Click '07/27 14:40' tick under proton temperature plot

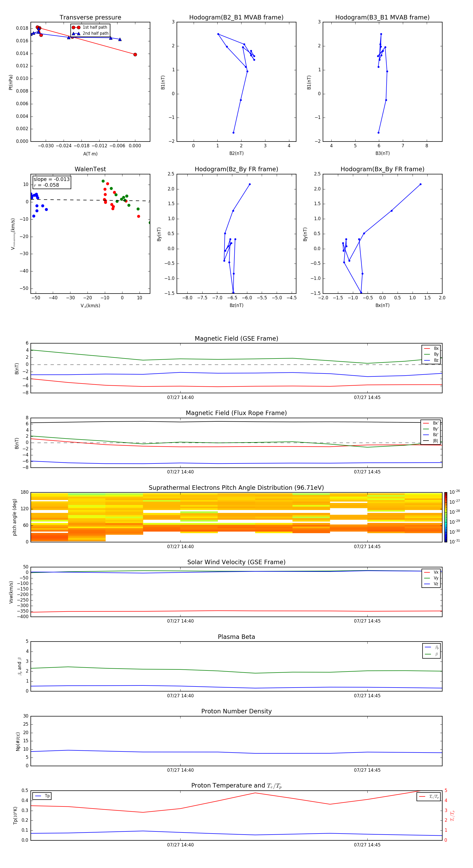181,845
